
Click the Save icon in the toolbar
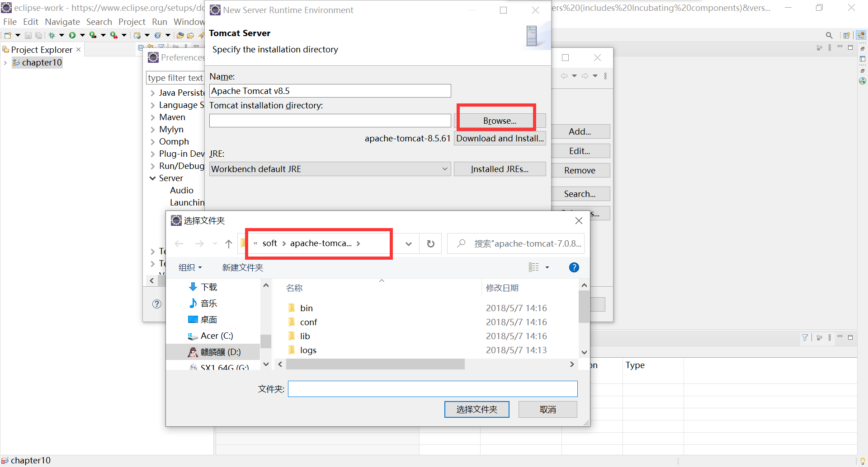(x=28, y=35)
